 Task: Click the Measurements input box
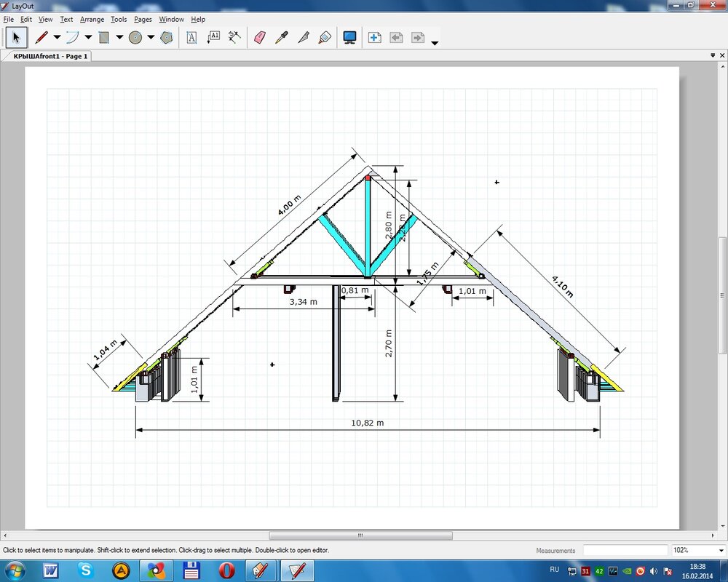(625, 551)
